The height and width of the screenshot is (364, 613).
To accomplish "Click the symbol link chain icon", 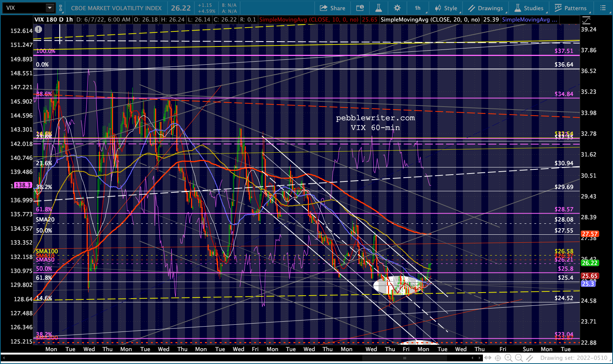I will (x=61, y=8).
